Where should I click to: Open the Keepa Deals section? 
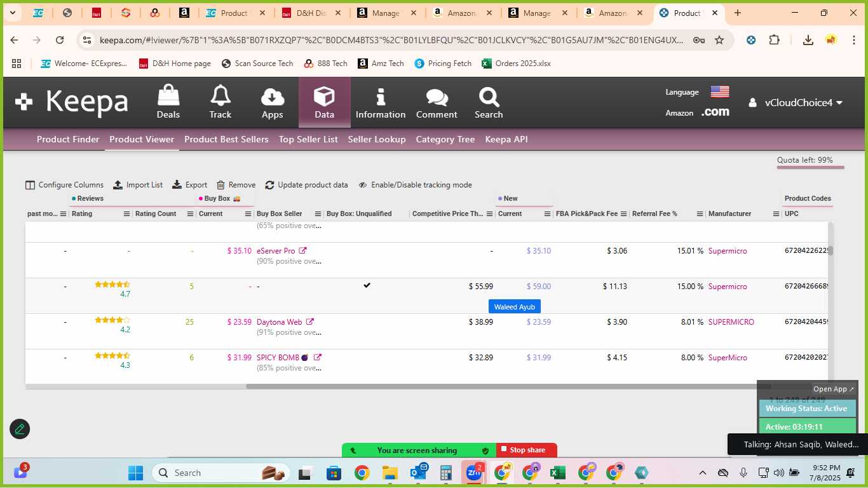pyautogui.click(x=168, y=102)
